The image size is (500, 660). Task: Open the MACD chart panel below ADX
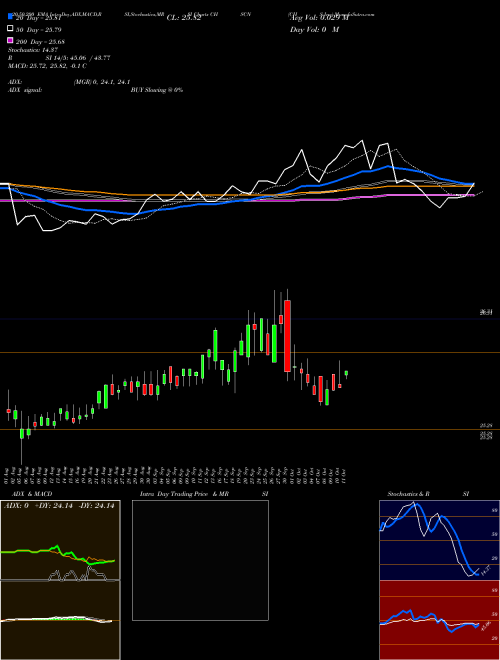[60, 620]
